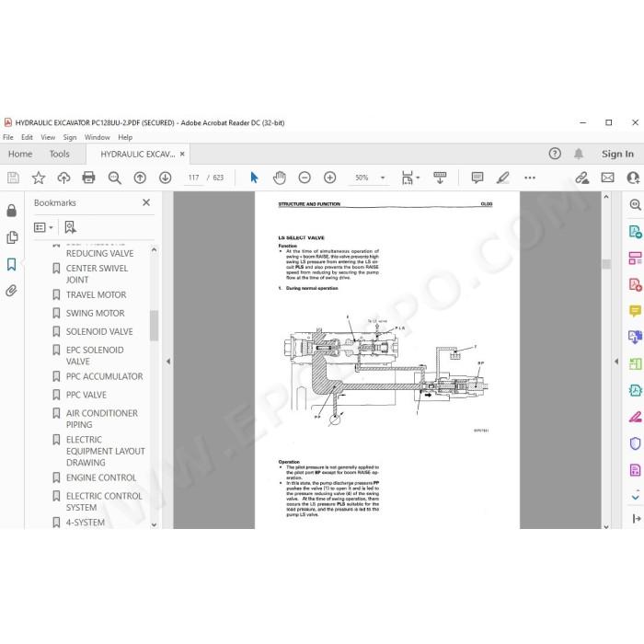Activate the Hand pan tool

280,178
